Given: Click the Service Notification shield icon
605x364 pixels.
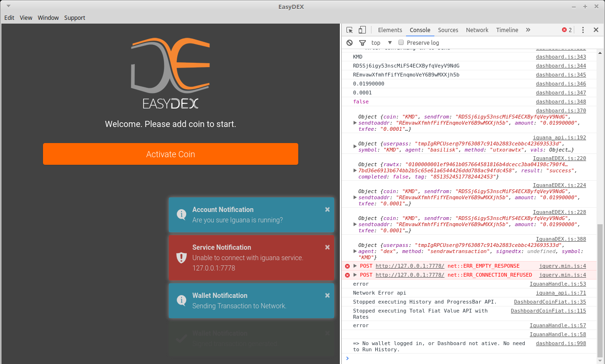Looking at the screenshot, I should (x=181, y=257).
